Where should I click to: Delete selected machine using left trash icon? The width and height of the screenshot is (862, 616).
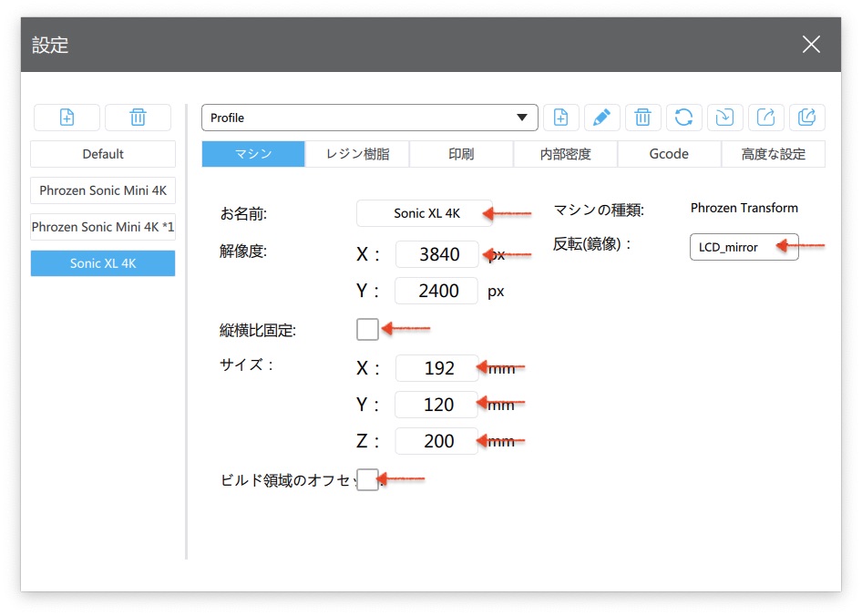138,118
